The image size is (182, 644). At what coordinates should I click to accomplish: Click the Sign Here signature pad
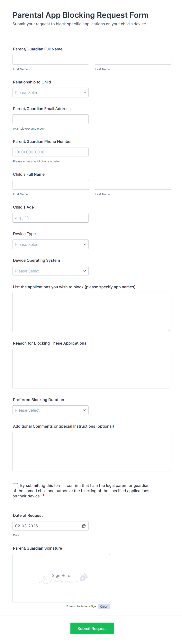[x=61, y=578]
